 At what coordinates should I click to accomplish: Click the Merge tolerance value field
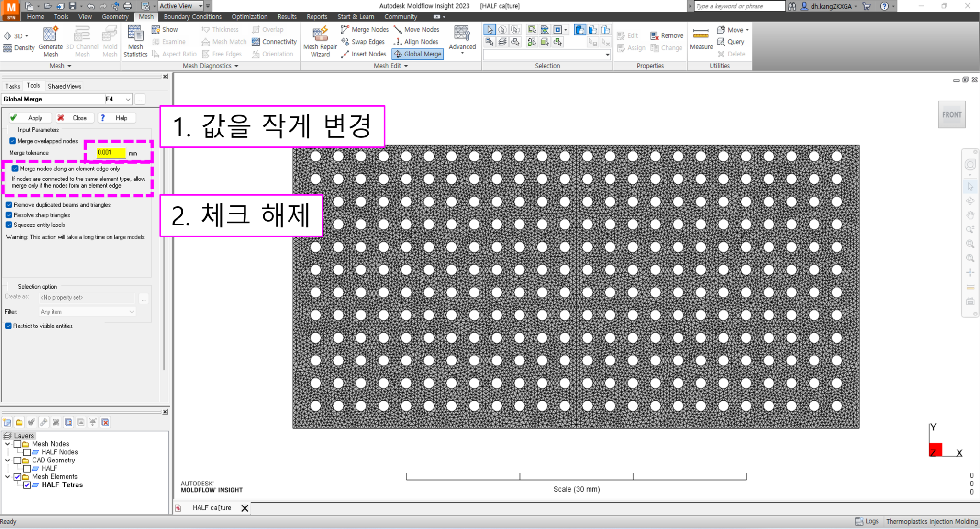(x=111, y=152)
